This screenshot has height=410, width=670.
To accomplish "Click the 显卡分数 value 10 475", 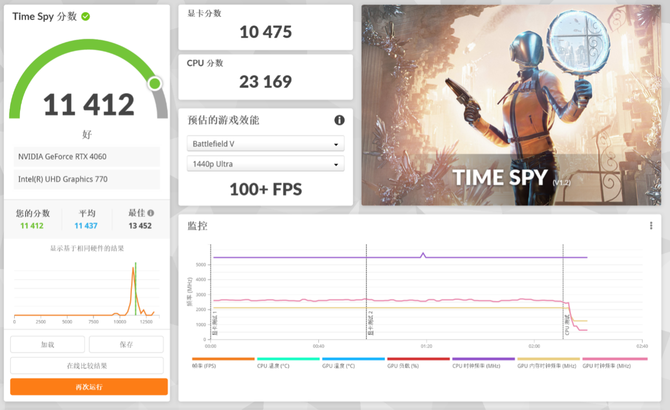I will (265, 32).
